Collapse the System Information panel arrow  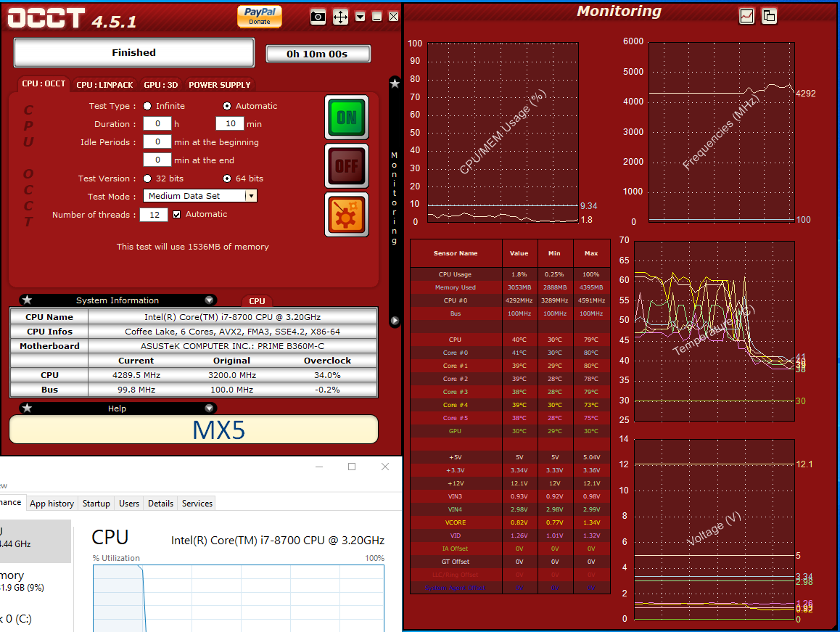point(210,300)
